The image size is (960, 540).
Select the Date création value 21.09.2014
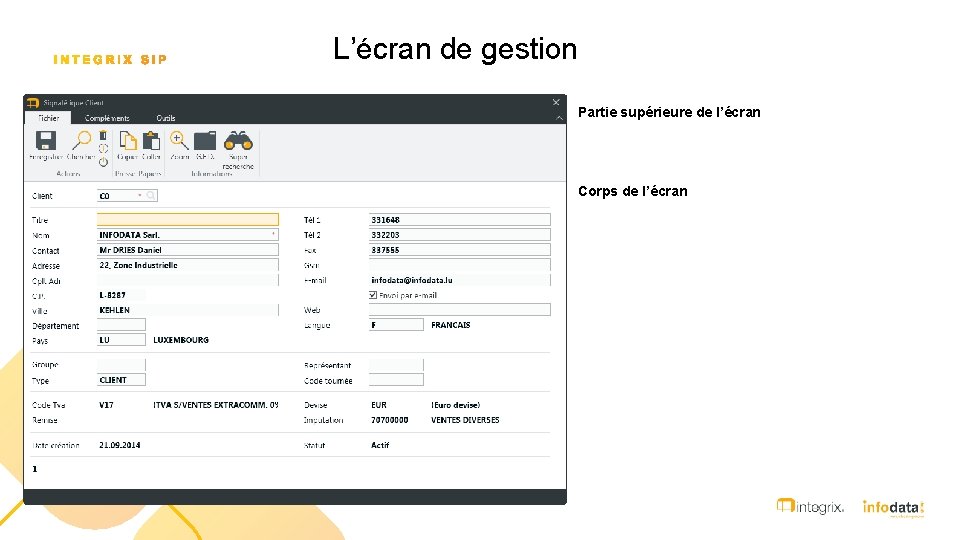[119, 445]
